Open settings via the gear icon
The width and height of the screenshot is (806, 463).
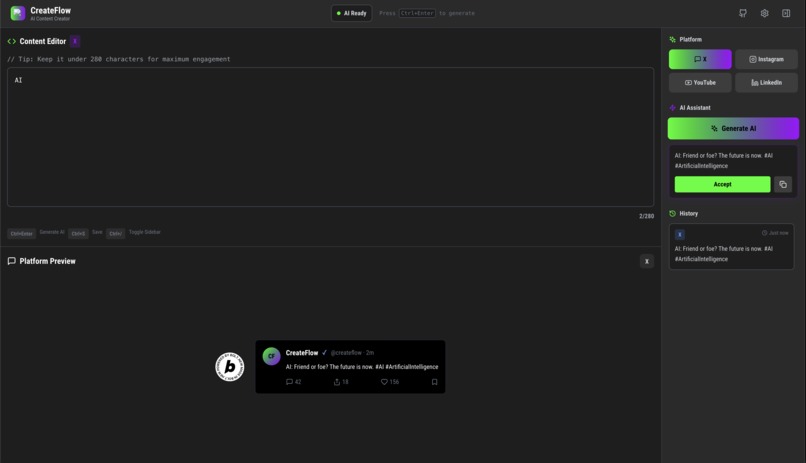tap(764, 13)
